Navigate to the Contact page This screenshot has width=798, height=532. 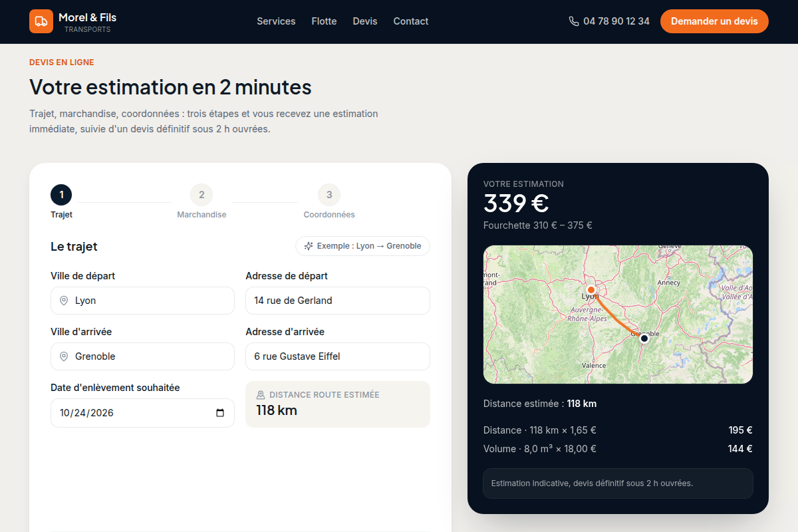point(411,21)
